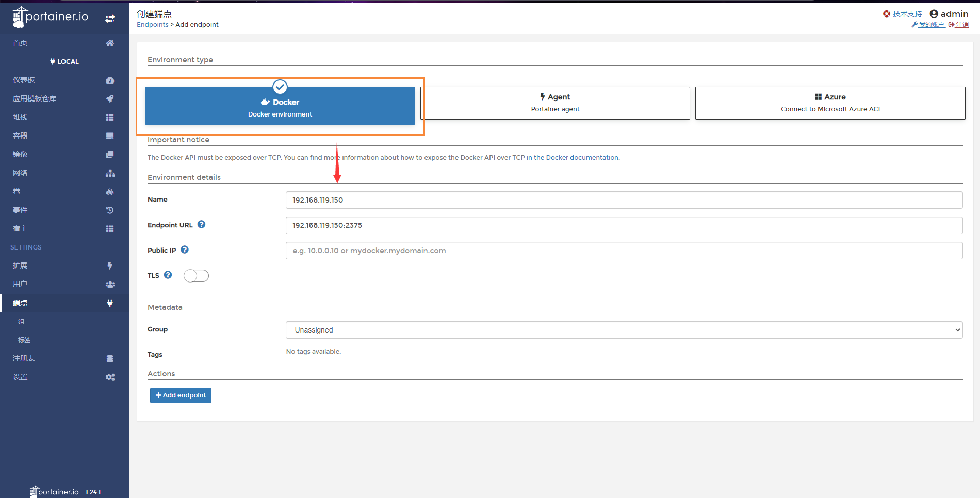The height and width of the screenshot is (498, 980).
Task: Click the 技术支持 support link
Action: [903, 14]
